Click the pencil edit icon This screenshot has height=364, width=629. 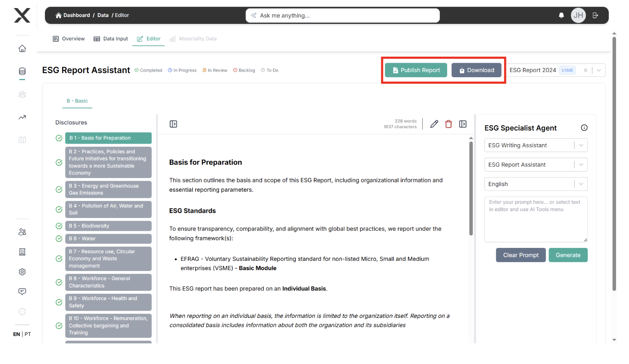[x=434, y=124]
